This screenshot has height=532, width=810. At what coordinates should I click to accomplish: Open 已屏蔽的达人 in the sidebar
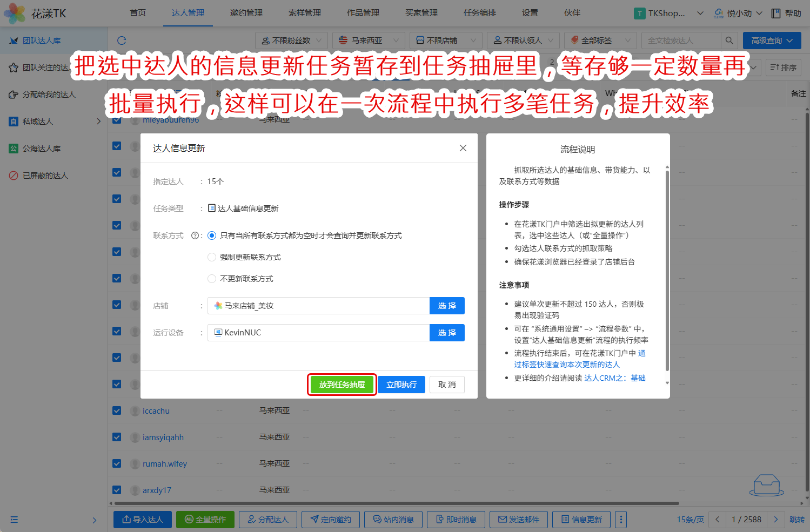[x=45, y=176]
